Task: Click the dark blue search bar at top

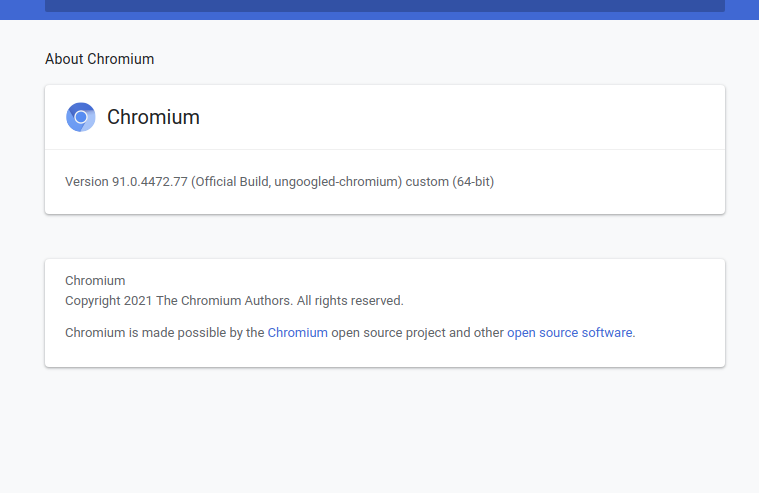Action: [385, 5]
